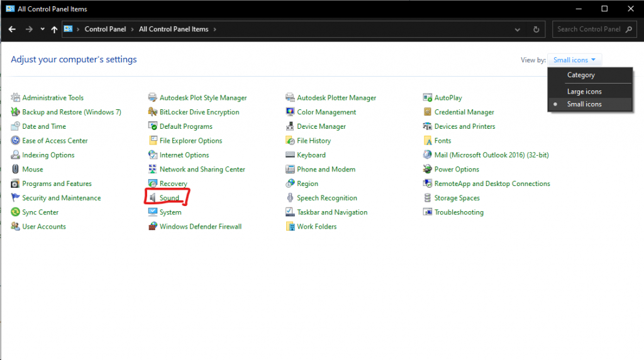Click the address bar Control Panel icon
Image resolution: width=644 pixels, height=360 pixels.
click(x=68, y=29)
